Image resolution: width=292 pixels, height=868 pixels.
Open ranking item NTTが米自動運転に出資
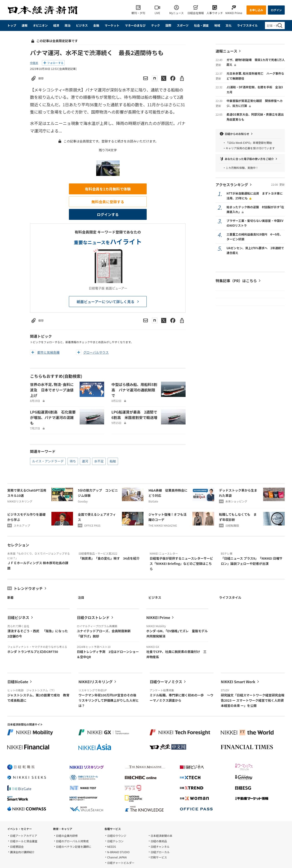point(255,196)
